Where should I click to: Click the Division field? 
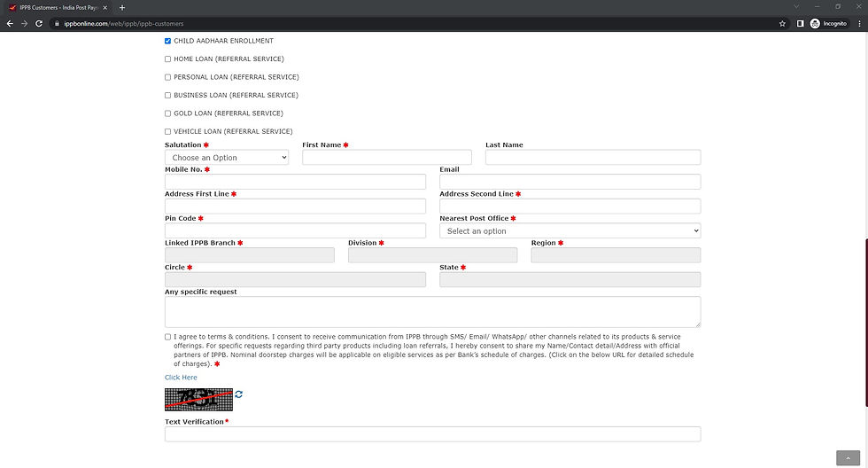click(x=432, y=254)
